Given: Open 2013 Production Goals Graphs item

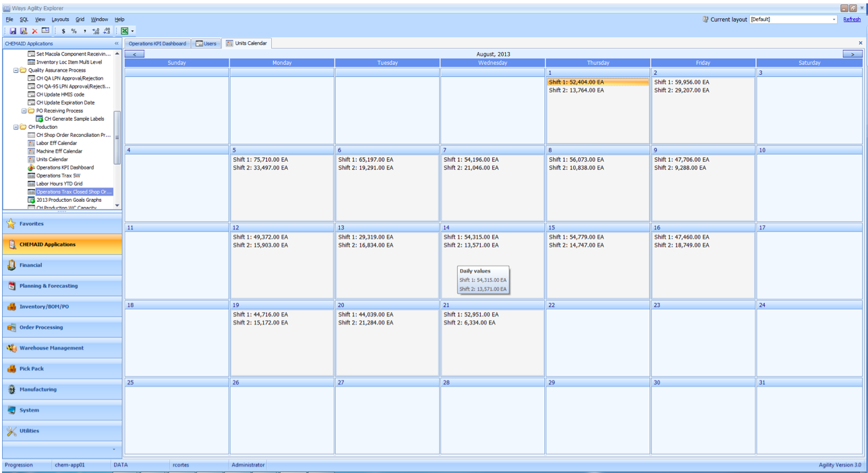Looking at the screenshot, I should click(x=69, y=200).
